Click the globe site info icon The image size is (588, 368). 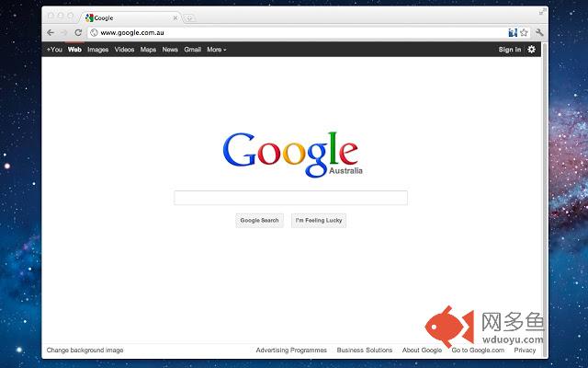click(94, 33)
